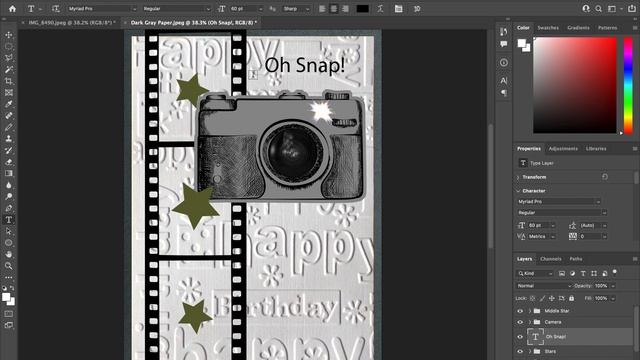
Task: Select the Path Selection tool
Action: click(x=9, y=231)
